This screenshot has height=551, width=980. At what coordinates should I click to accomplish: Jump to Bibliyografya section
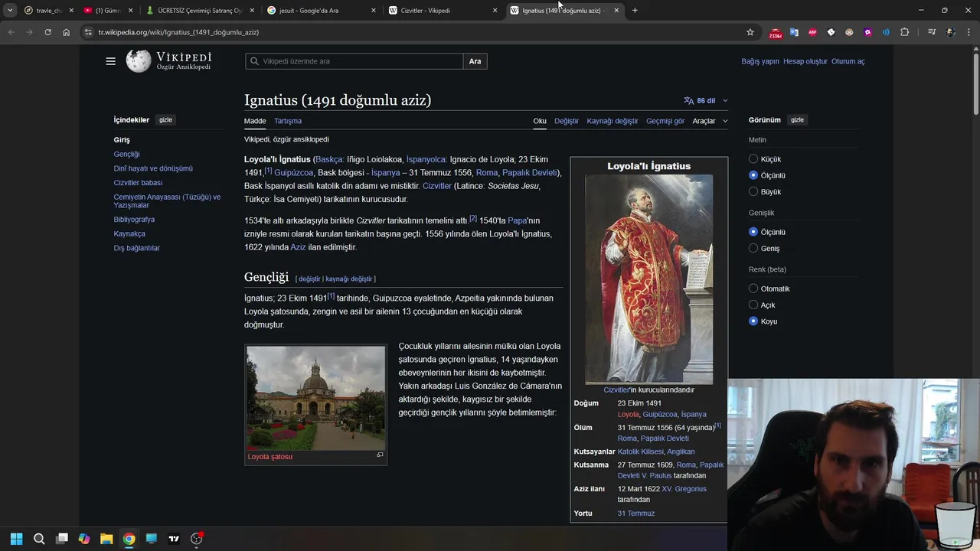point(134,220)
